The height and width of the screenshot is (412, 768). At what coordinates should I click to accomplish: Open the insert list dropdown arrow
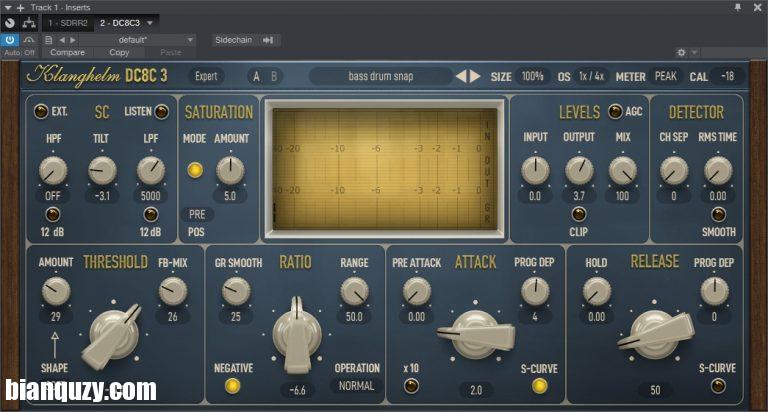tap(150, 23)
